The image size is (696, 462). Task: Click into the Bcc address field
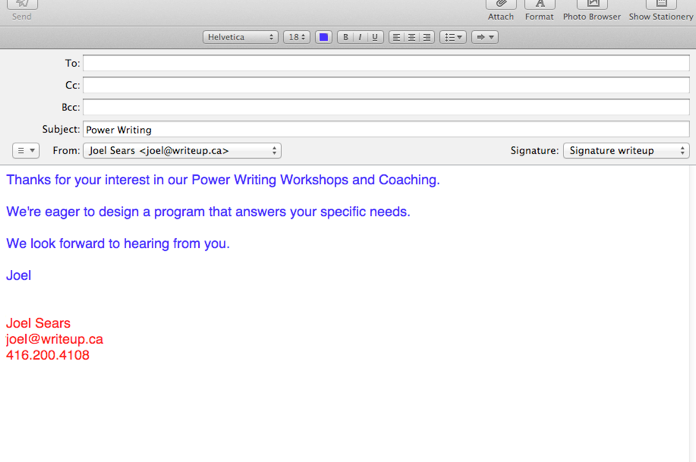coord(386,107)
